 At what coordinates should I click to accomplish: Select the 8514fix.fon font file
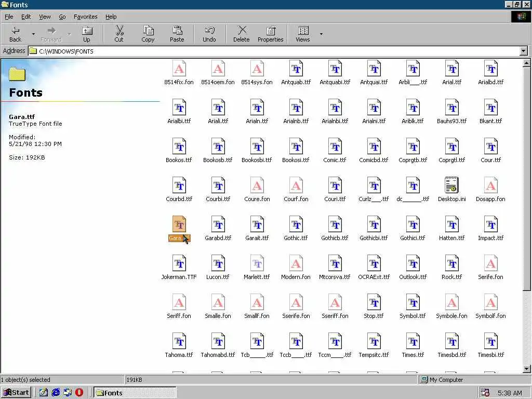(179, 73)
